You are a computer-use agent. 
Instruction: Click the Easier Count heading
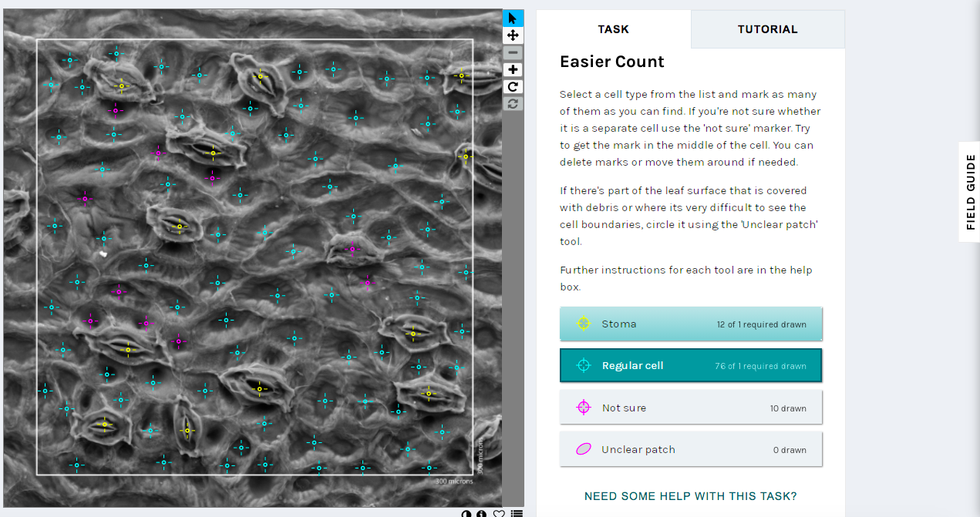[x=612, y=62]
